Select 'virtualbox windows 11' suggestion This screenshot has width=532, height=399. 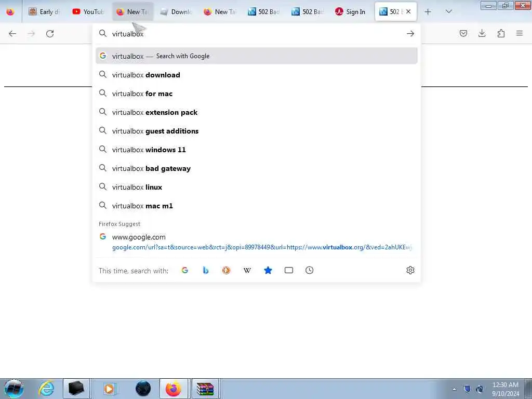pos(257,150)
